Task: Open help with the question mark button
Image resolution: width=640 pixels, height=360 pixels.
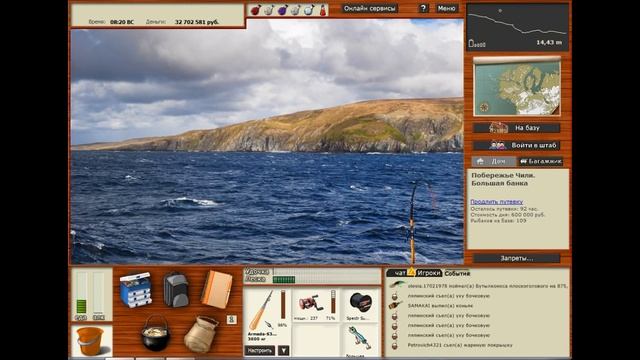Action: (x=423, y=8)
